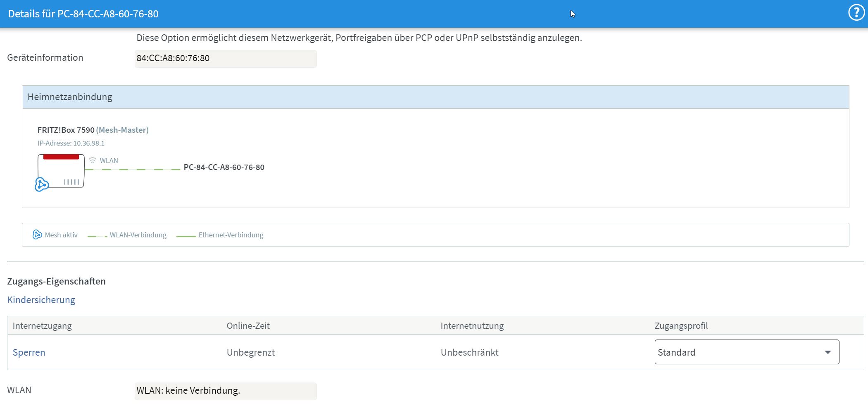Click the arrow of the Standard combo box
The height and width of the screenshot is (409, 868).
click(x=828, y=352)
